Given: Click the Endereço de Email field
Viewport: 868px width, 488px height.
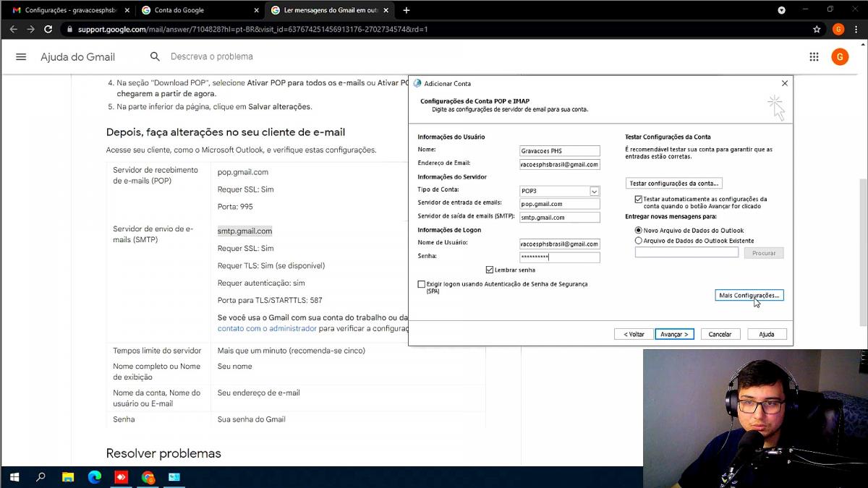Looking at the screenshot, I should point(560,164).
